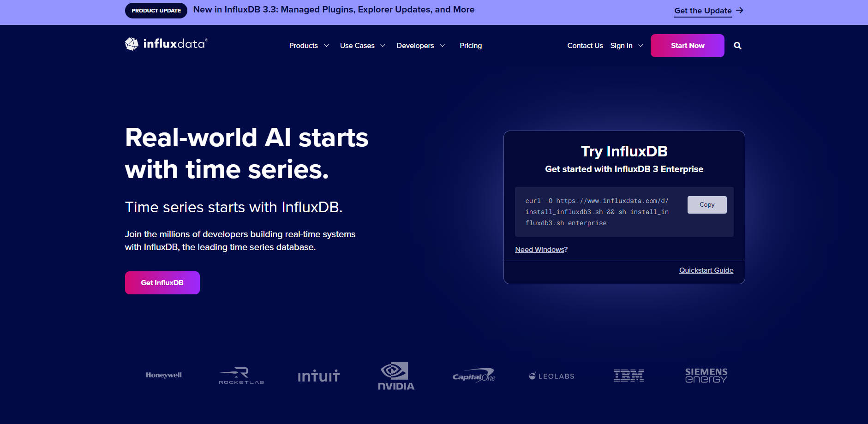Select the Siemens Energy logo
The width and height of the screenshot is (868, 424).
pos(706,375)
